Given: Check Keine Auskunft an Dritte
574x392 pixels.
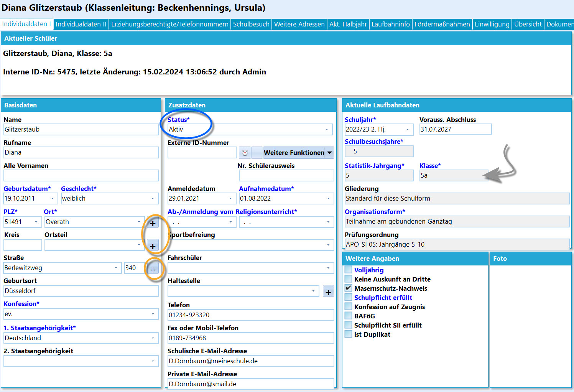Looking at the screenshot, I should pos(348,279).
